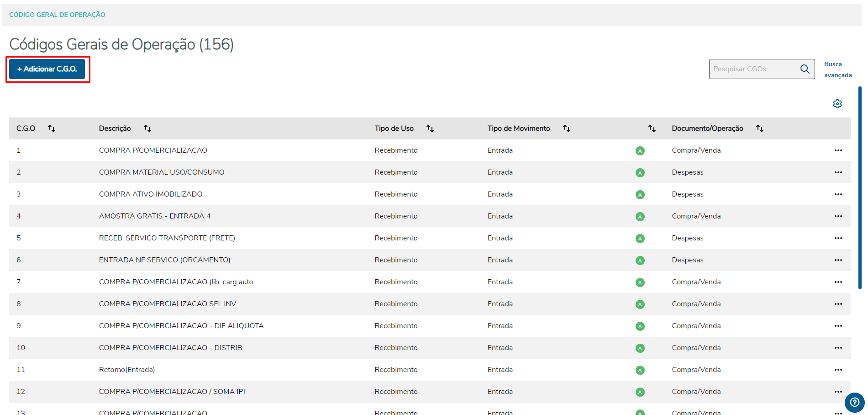868x415 pixels.
Task: Open row menu for AMOSTRA GRATIS
Action: pos(838,216)
